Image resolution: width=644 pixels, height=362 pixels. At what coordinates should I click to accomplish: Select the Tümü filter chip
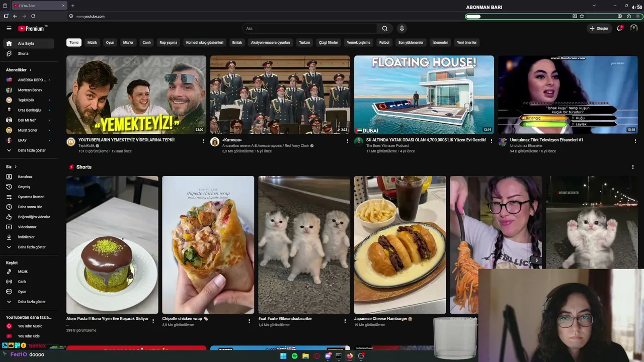74,43
